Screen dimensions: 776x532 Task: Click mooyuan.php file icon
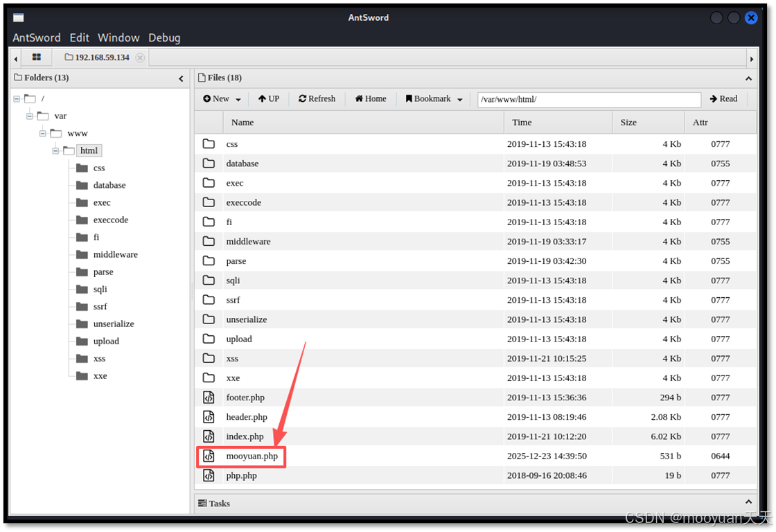tap(209, 456)
